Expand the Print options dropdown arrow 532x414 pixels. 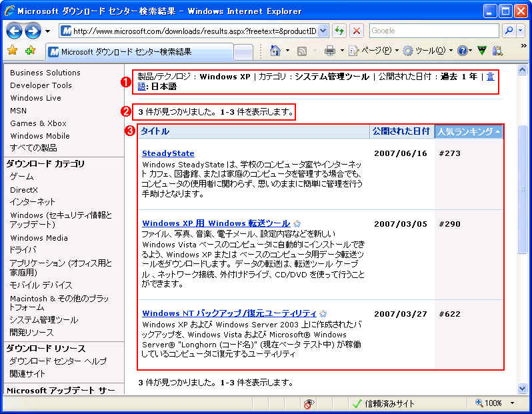[x=342, y=51]
